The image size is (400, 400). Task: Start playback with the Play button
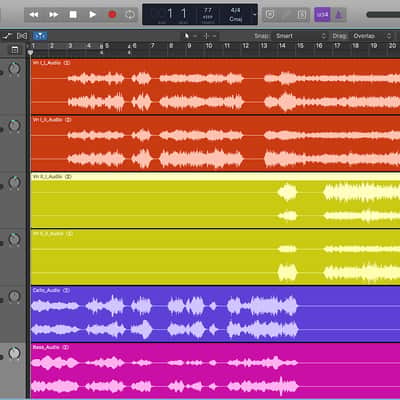click(x=93, y=15)
